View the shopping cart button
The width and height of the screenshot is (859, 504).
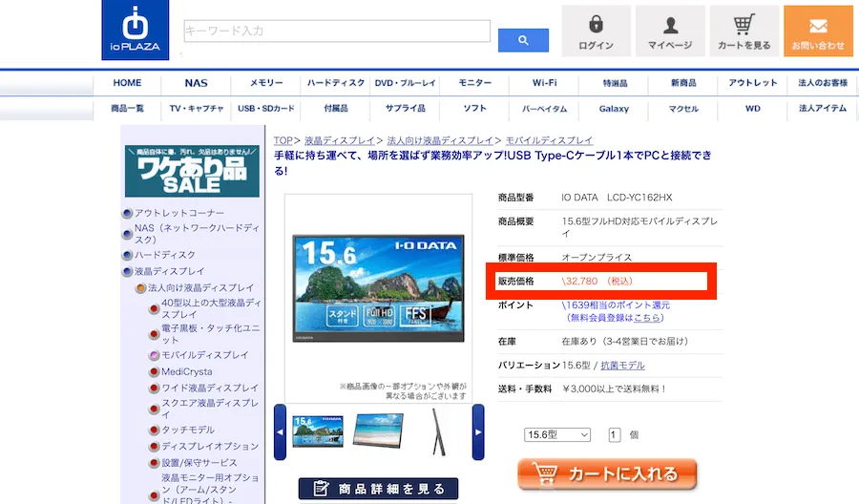744,31
